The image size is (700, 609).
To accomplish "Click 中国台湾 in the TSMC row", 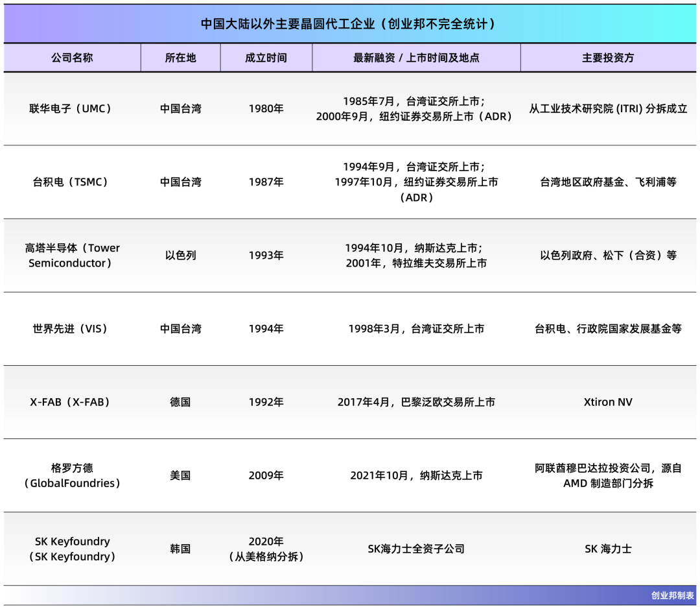I will coord(181,182).
